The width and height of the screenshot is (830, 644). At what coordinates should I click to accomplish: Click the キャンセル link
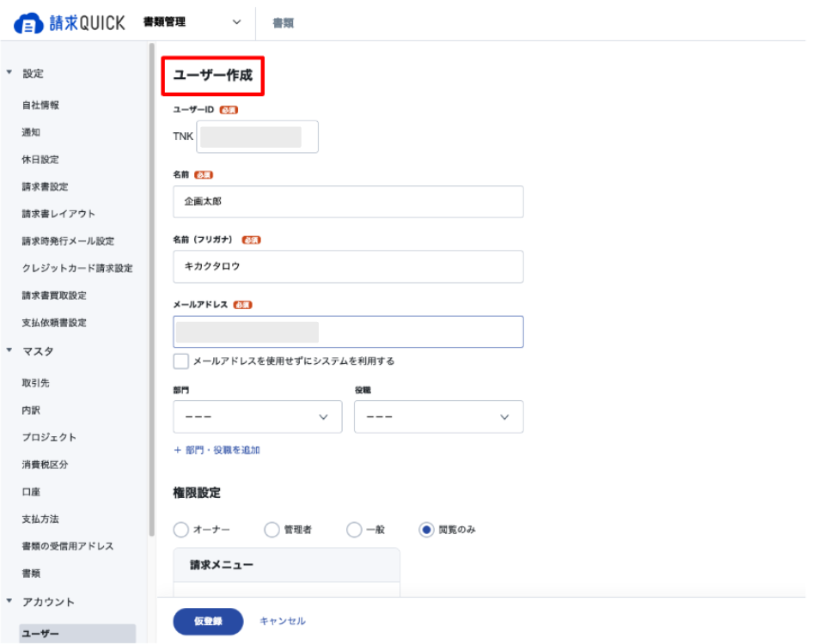tap(283, 622)
